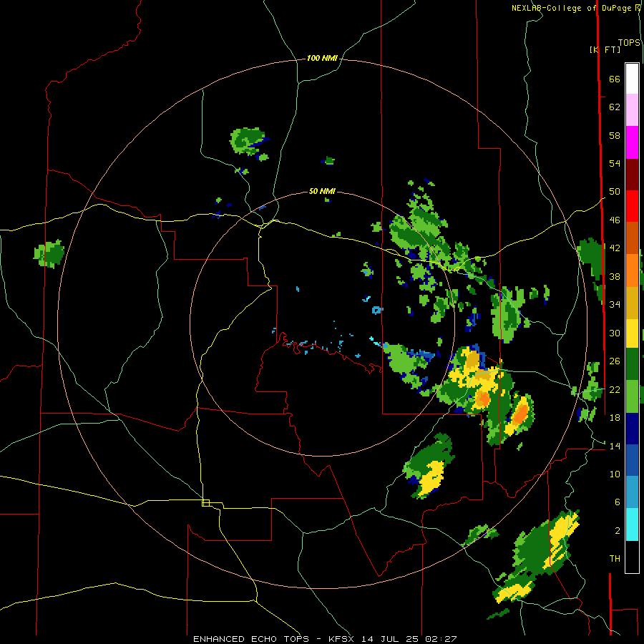644x644 pixels.
Task: Click the 34 legend value
Action: point(615,305)
